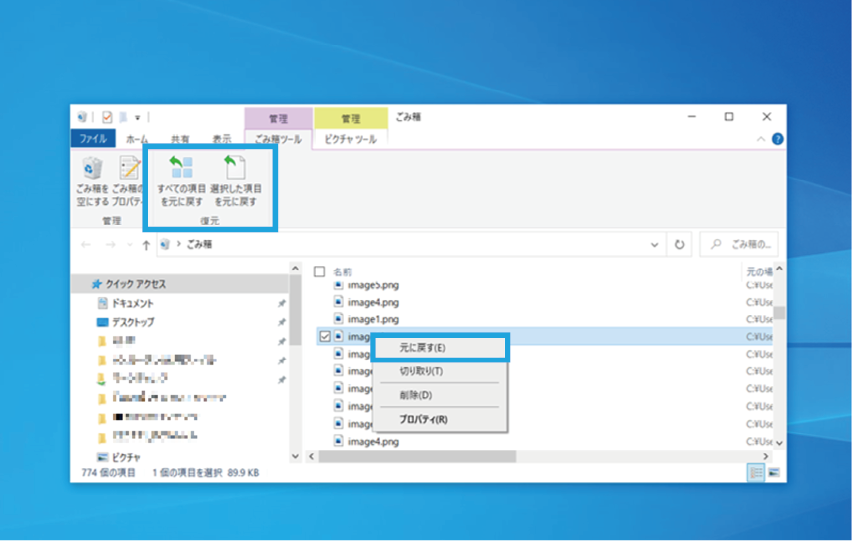Select the image5.png row at top
The width and height of the screenshot is (854, 541).
373,285
